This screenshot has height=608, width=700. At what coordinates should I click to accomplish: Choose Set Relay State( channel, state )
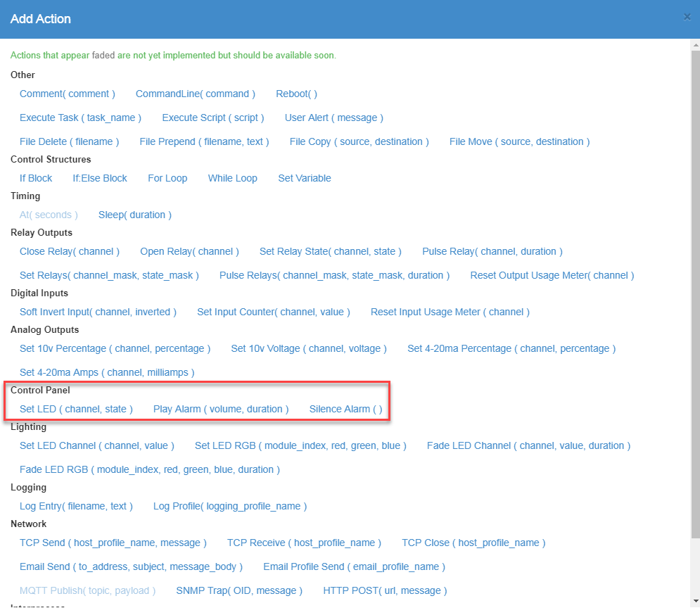(x=331, y=251)
